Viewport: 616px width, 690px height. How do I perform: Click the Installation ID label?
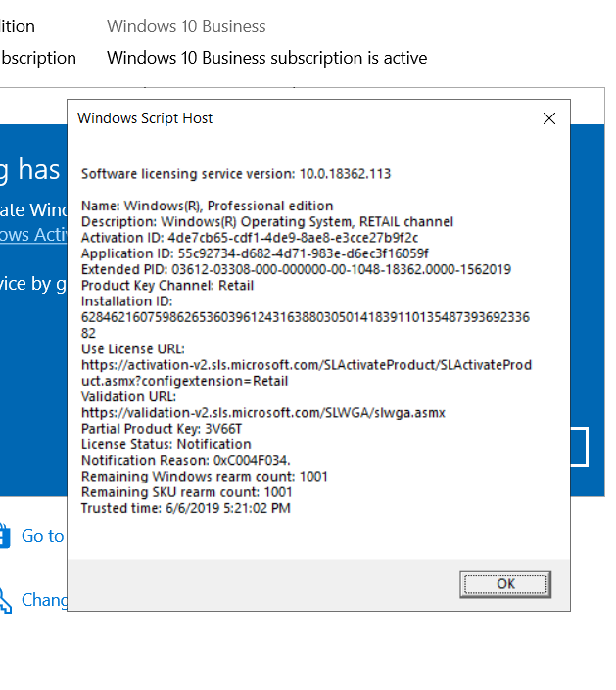click(126, 301)
